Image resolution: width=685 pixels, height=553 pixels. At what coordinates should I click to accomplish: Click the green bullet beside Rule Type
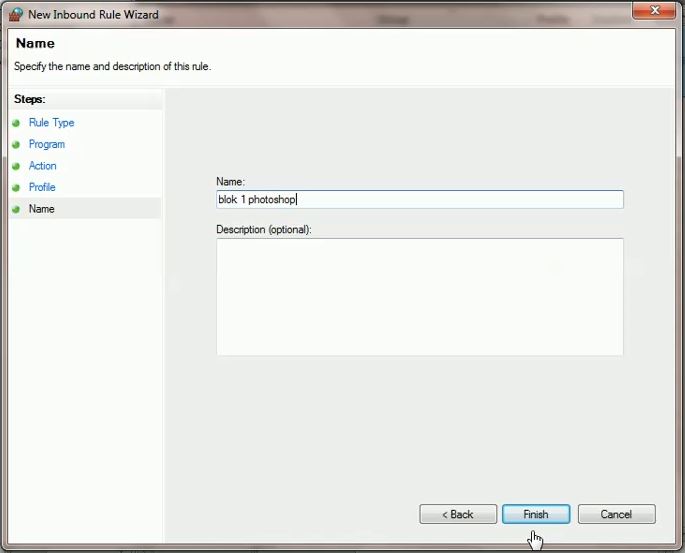(16, 123)
